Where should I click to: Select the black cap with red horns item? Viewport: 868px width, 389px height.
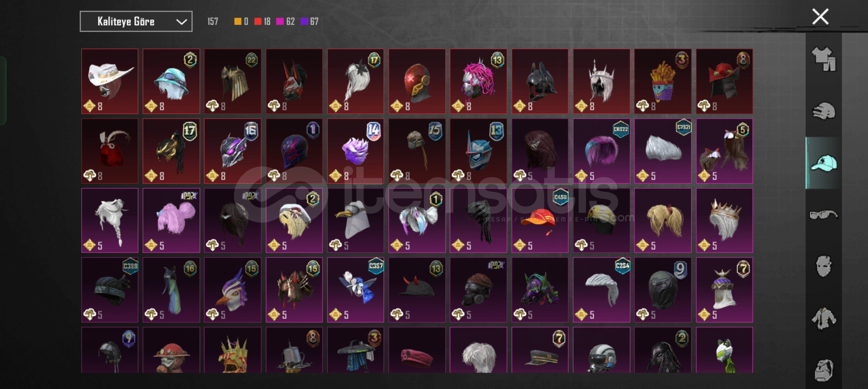(417, 290)
